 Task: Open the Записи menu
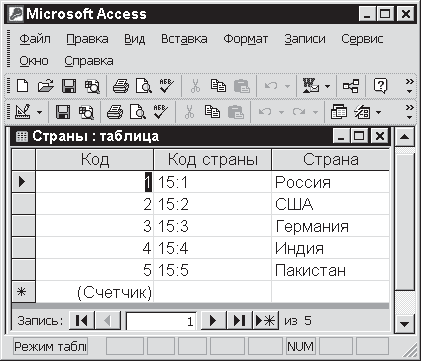(305, 39)
